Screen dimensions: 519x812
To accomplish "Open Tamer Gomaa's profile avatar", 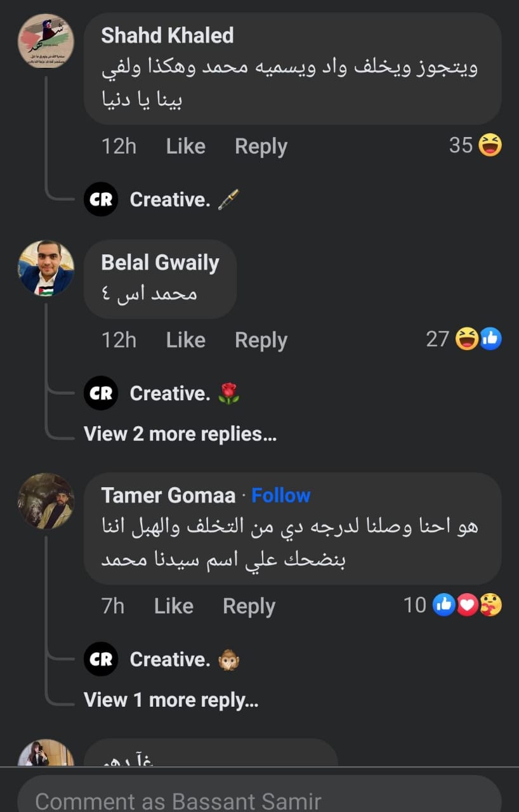I will pyautogui.click(x=46, y=501).
